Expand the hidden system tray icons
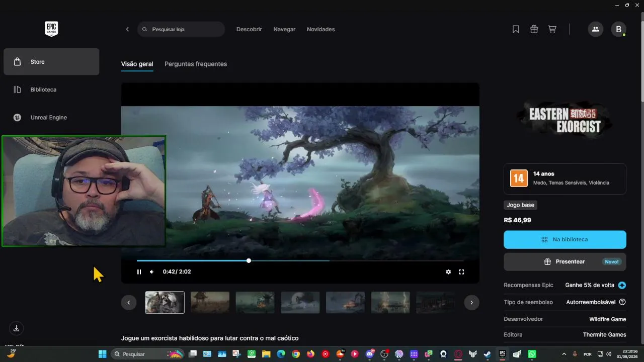The height and width of the screenshot is (362, 644). pyautogui.click(x=563, y=354)
